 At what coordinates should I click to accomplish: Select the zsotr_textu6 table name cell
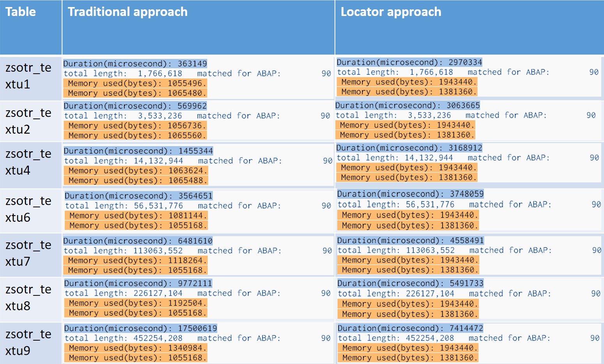tap(31, 211)
